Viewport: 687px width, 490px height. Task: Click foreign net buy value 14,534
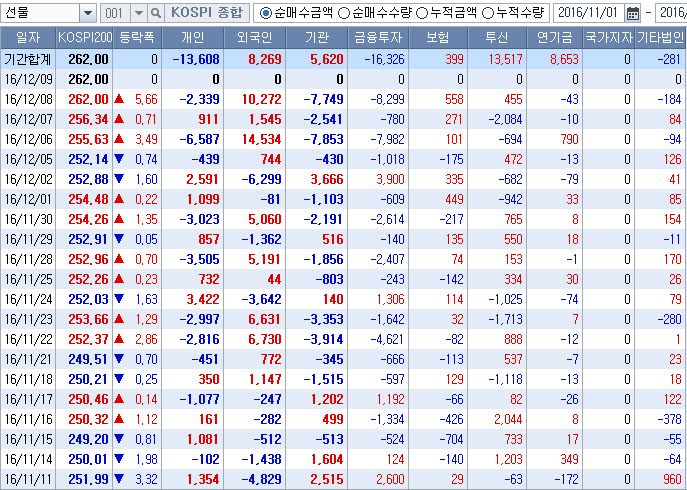click(x=262, y=139)
